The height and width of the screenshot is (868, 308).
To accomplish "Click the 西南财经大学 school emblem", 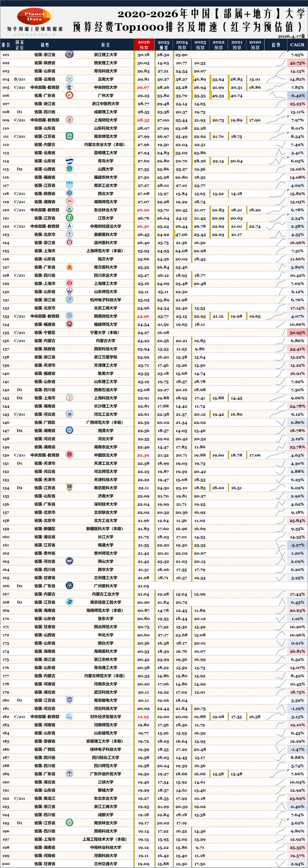I will pyautogui.click(x=69, y=316).
